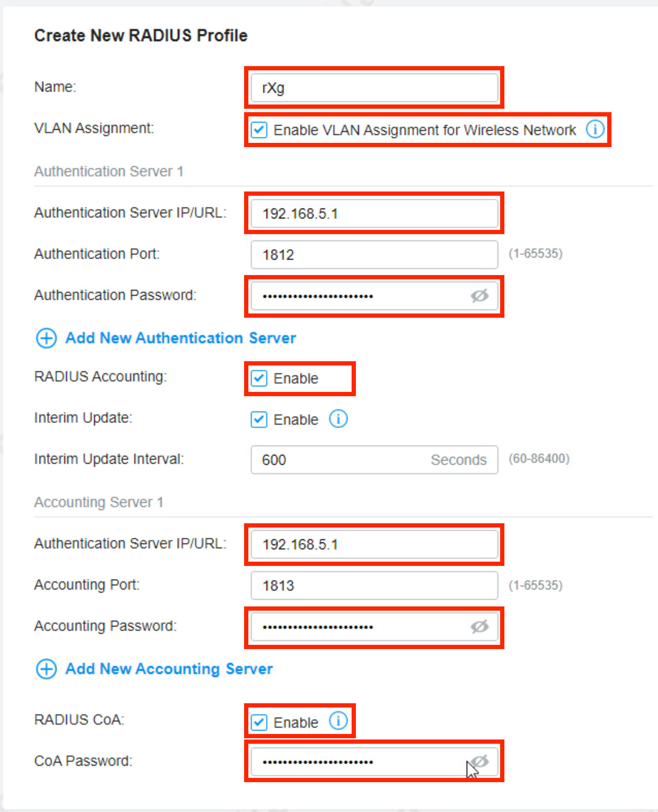Image resolution: width=658 pixels, height=812 pixels.
Task: Focus the profile Name field
Action: click(374, 88)
